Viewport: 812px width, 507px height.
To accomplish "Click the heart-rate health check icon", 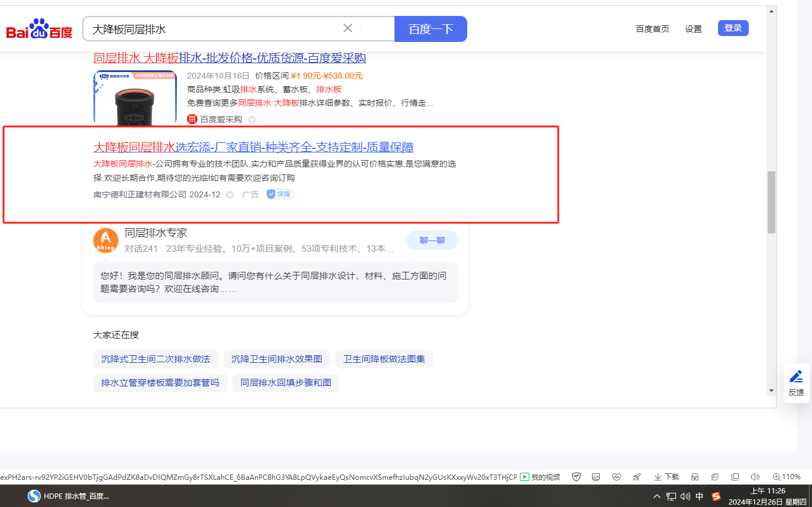I will tap(616, 477).
